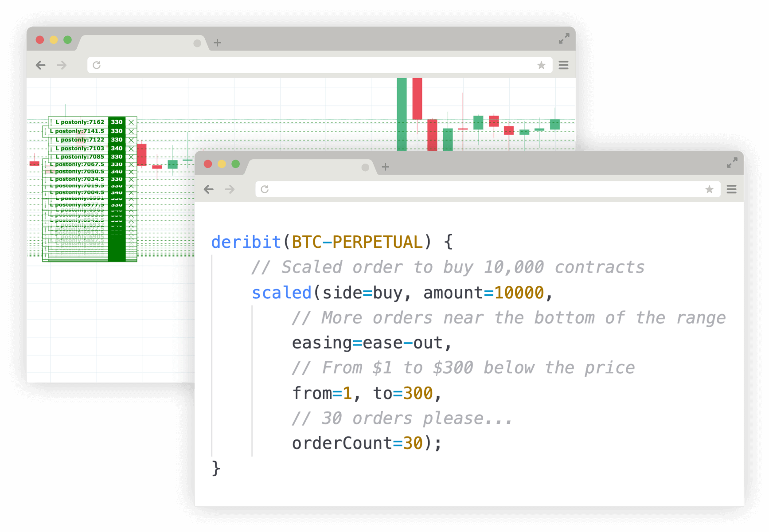Image resolution: width=769 pixels, height=532 pixels.
Task: Click the back arrow in the front browser
Action: point(209,190)
